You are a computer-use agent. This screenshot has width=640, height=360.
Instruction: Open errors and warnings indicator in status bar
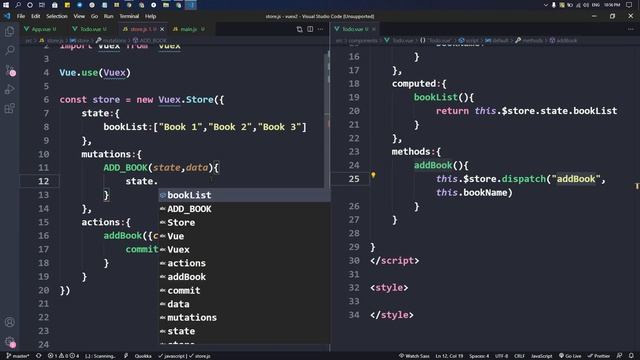(63, 356)
